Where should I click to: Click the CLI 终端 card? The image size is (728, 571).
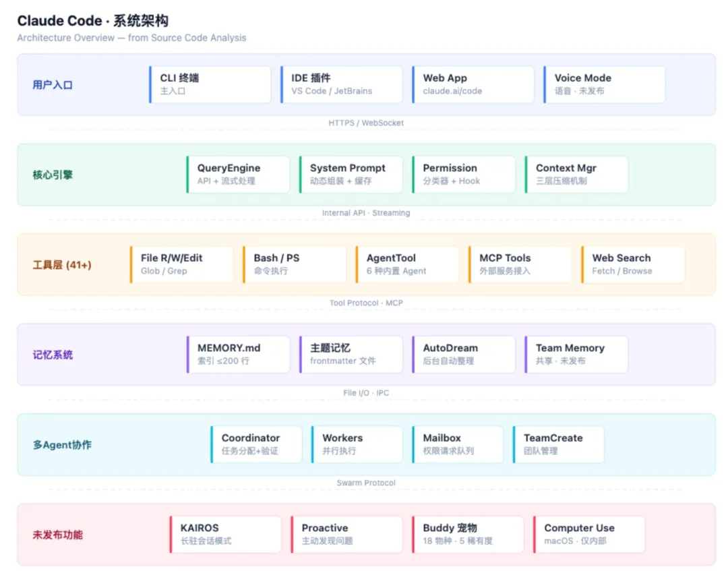pos(210,84)
